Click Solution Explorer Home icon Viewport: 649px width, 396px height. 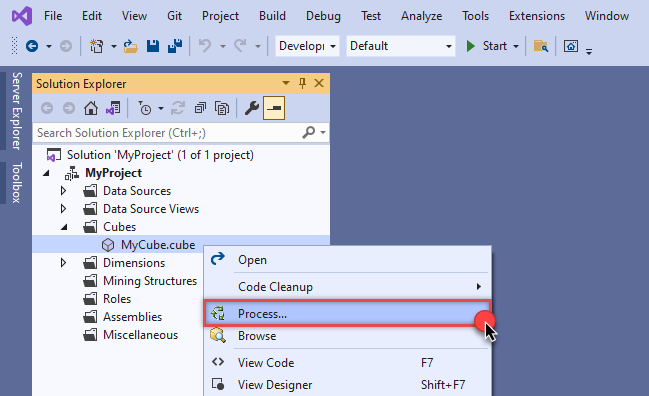pos(91,108)
